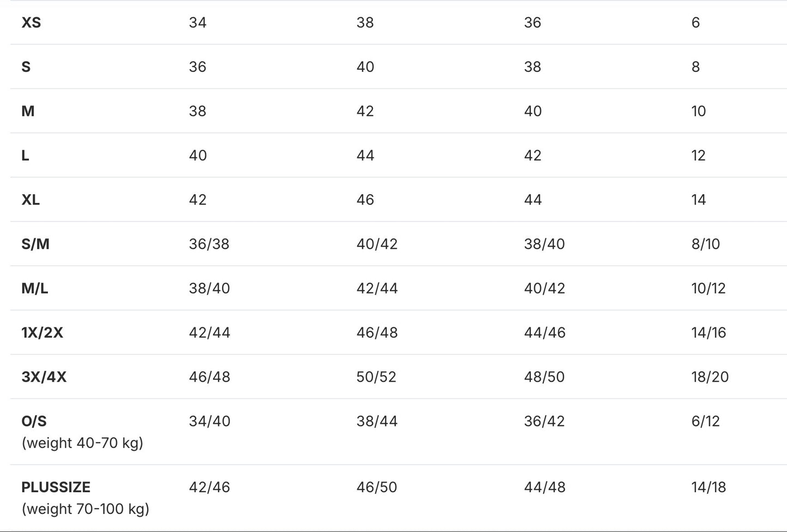This screenshot has width=787, height=532.
Task: Click the 1X/2X size label
Action: click(42, 333)
